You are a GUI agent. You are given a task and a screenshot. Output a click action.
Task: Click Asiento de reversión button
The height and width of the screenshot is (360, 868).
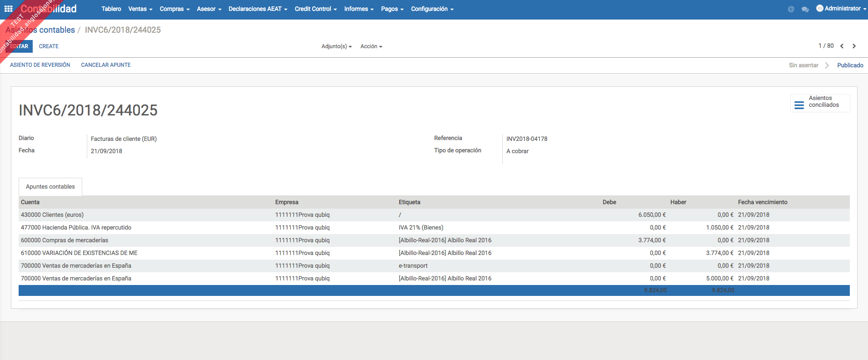40,65
